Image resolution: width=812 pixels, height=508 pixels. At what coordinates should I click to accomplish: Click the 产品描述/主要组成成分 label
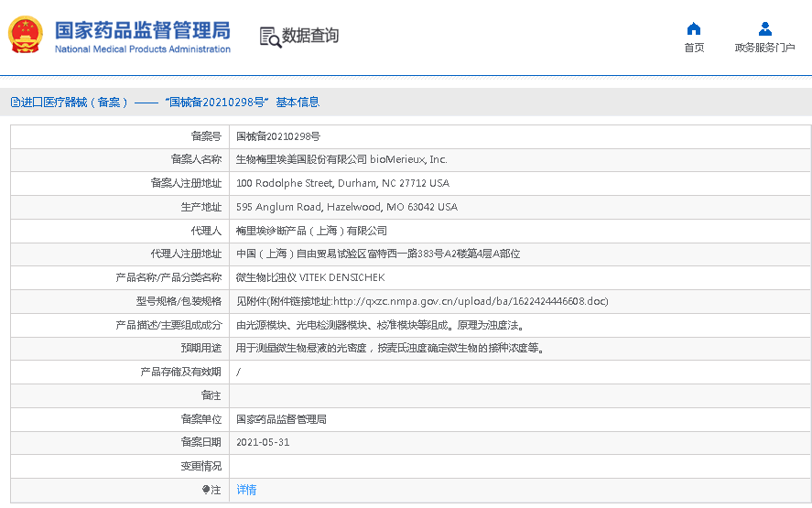pyautogui.click(x=168, y=325)
